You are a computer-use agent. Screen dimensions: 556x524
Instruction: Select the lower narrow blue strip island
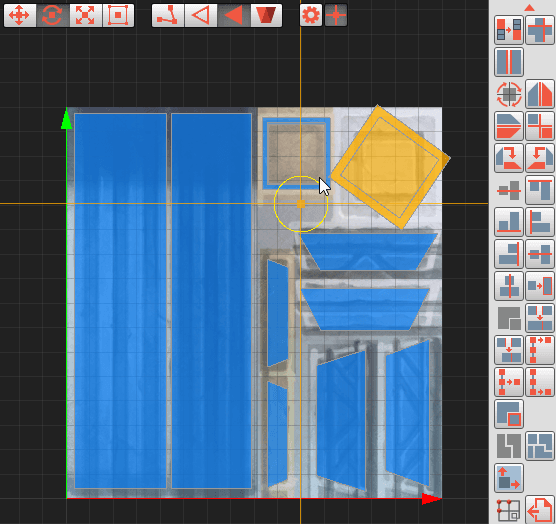pos(277,434)
